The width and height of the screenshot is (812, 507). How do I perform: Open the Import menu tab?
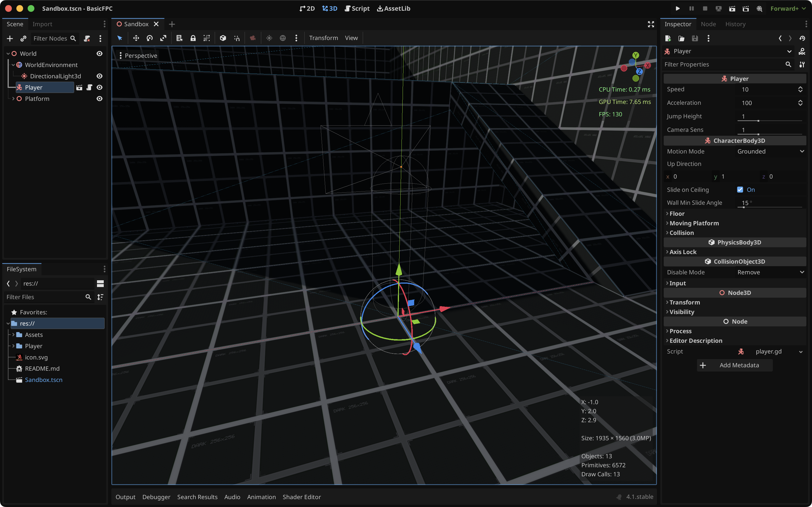[x=41, y=23]
